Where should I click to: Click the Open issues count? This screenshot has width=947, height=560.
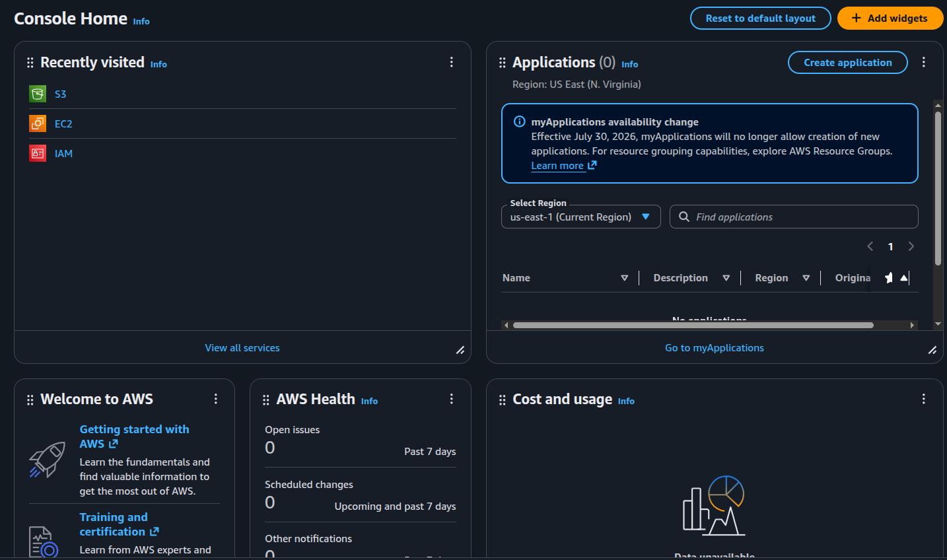tap(270, 448)
